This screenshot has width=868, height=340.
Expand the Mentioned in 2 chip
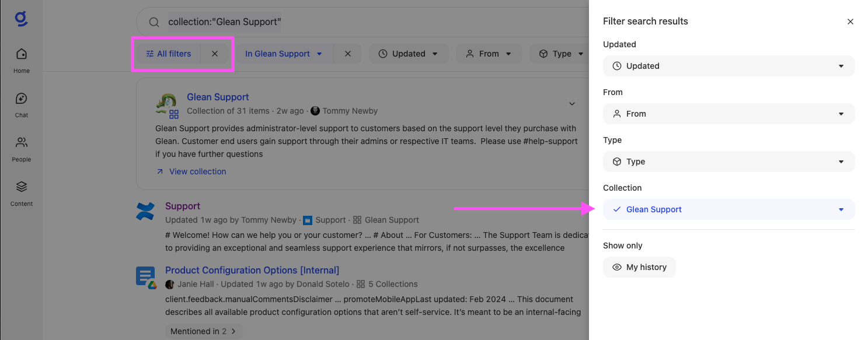[x=203, y=331]
